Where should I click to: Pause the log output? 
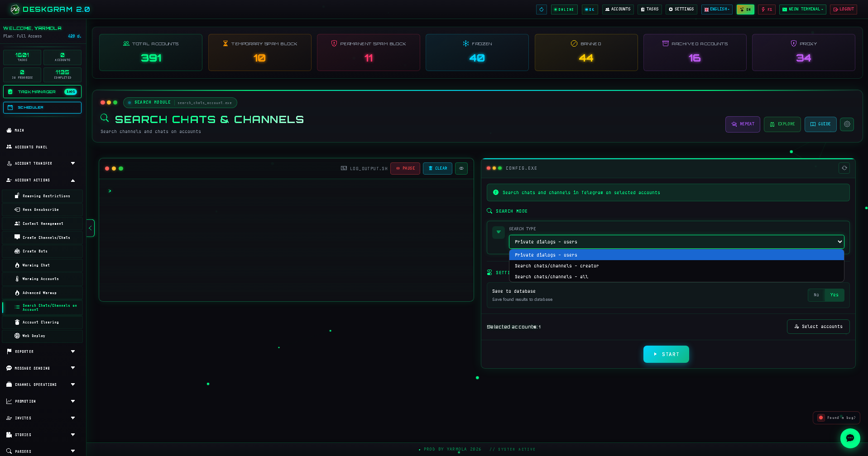405,168
